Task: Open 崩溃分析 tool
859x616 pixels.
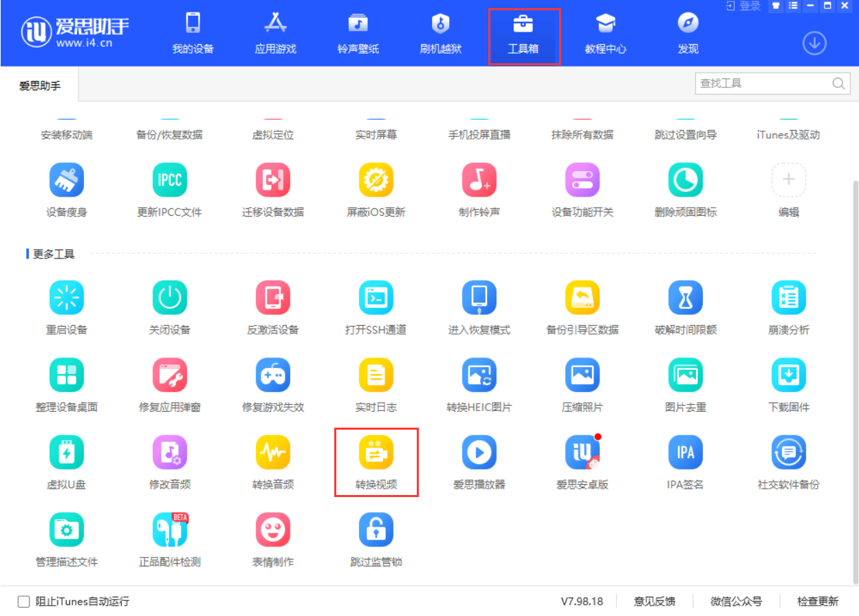Action: (x=789, y=298)
